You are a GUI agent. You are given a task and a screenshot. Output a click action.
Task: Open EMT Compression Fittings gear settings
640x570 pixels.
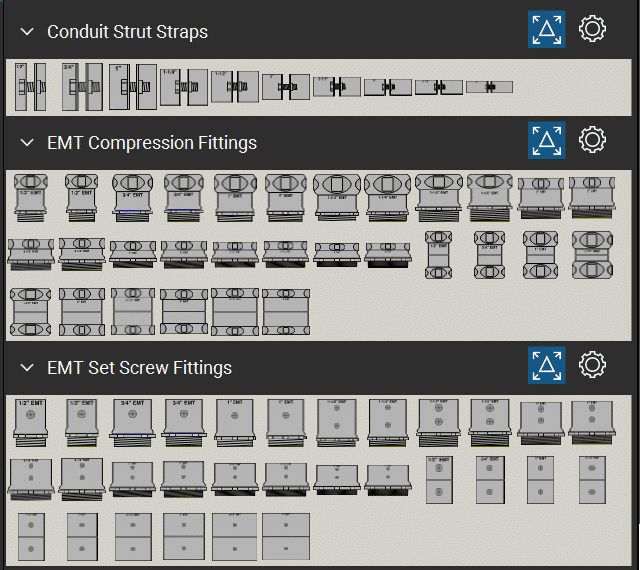593,141
